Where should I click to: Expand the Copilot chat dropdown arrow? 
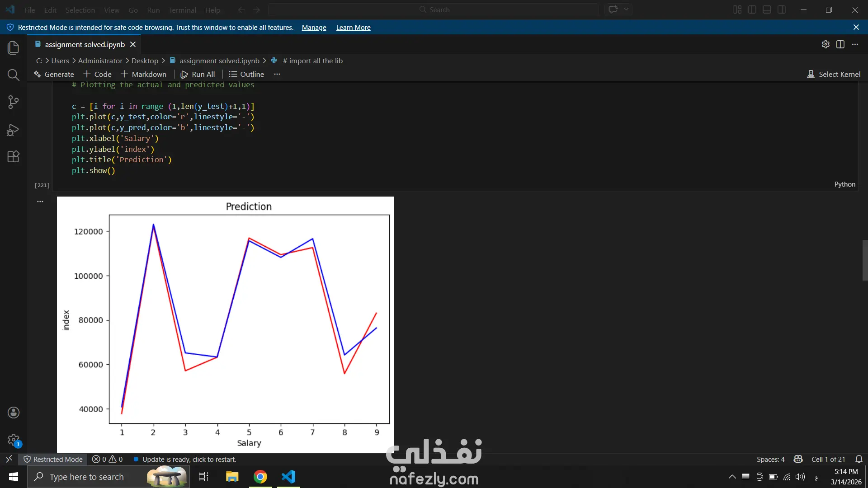pyautogui.click(x=626, y=9)
